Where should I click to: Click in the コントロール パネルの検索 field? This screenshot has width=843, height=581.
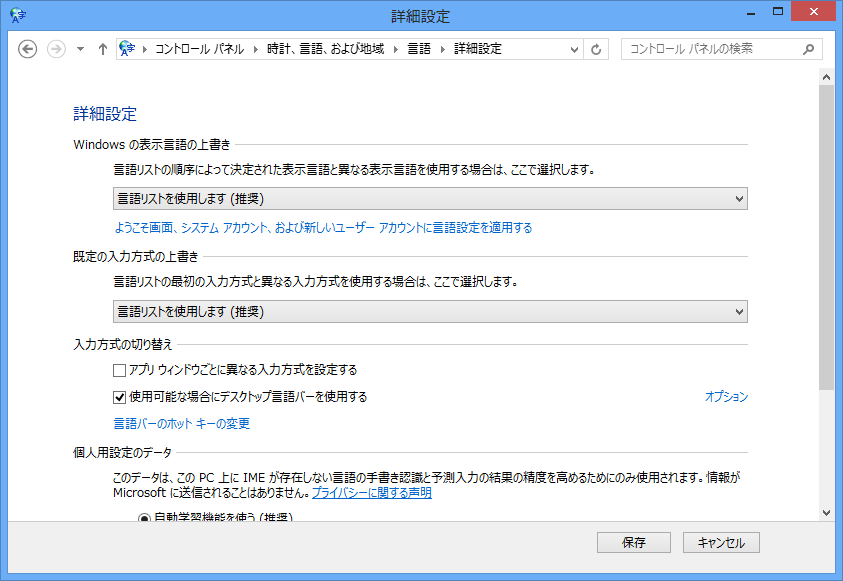pyautogui.click(x=710, y=49)
